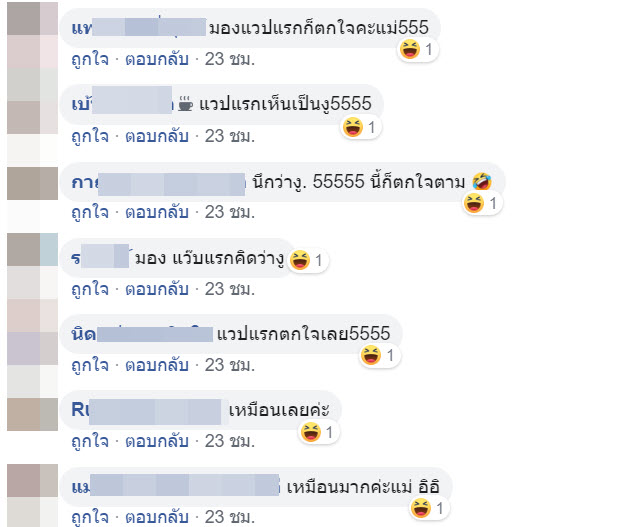Viewport: 621px width, 527px height.
Task: Click avatar beside 'นึกว่างู. 55555' comment
Action: 32,183
